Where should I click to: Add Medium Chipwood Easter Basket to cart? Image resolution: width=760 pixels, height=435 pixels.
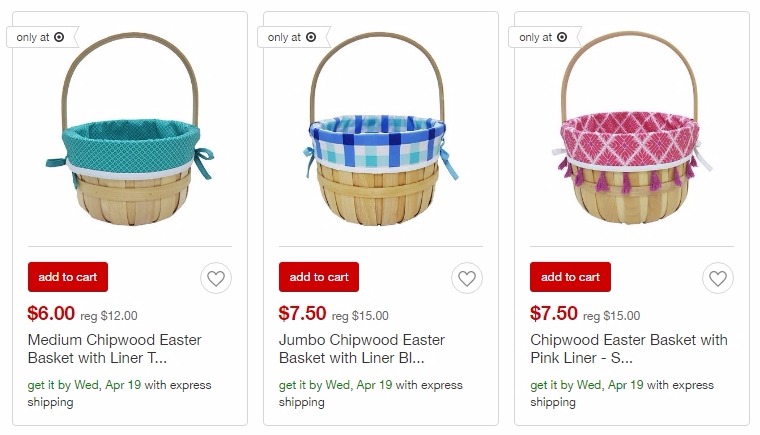[x=68, y=277]
